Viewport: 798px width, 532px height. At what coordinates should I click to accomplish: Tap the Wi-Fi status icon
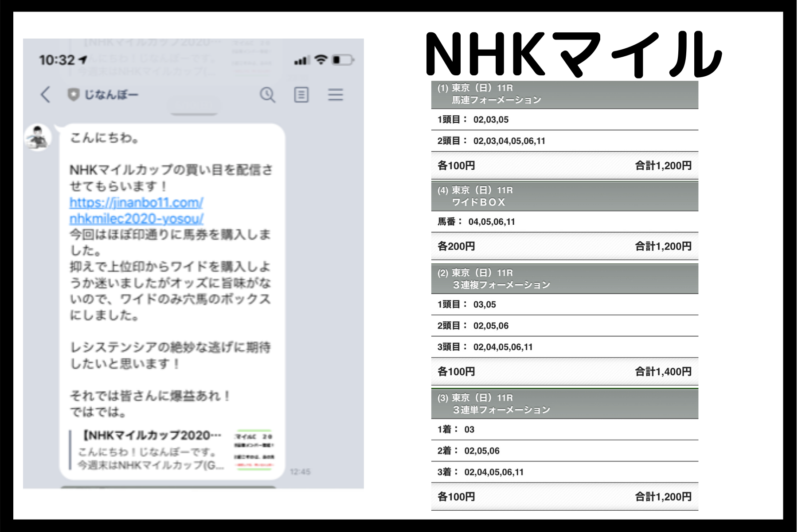click(321, 59)
